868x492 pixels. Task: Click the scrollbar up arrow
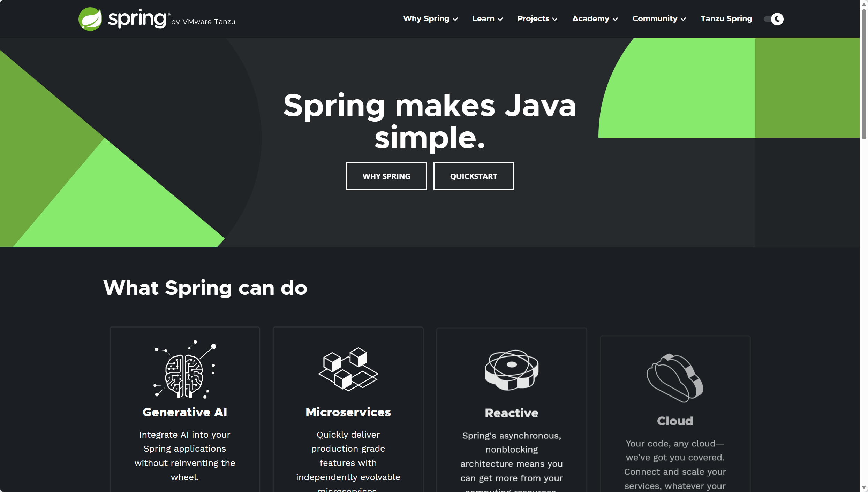[864, 4]
